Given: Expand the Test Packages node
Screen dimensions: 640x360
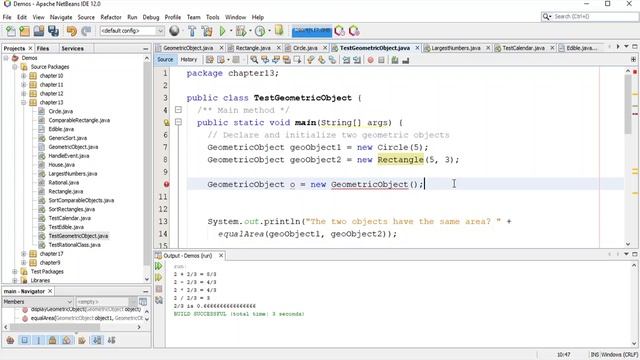Looking at the screenshot, I should pos(15,271).
